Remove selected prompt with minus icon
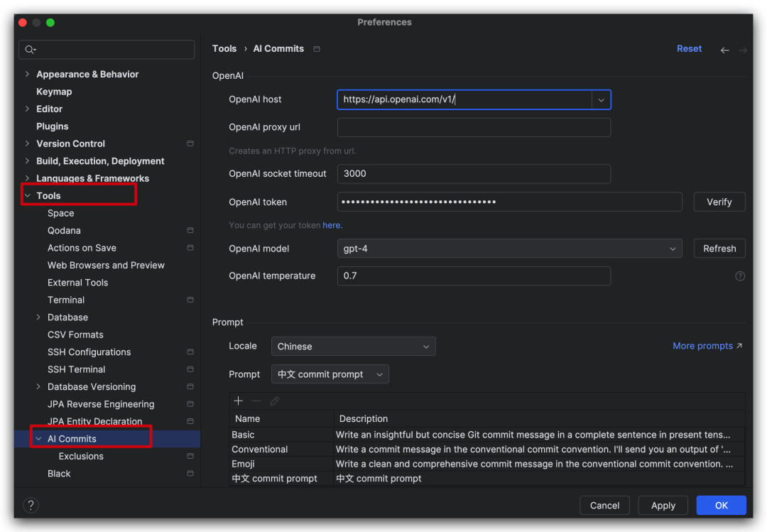This screenshot has width=767, height=532. click(256, 401)
